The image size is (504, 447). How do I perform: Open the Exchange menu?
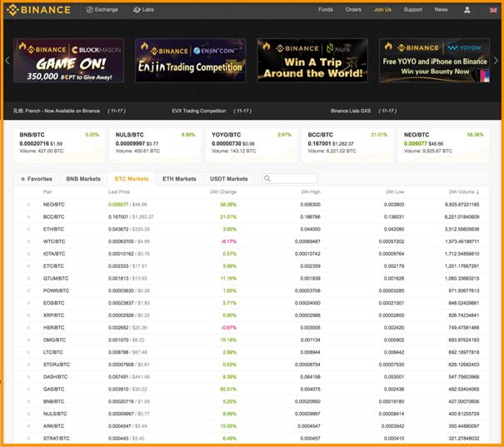pos(102,10)
